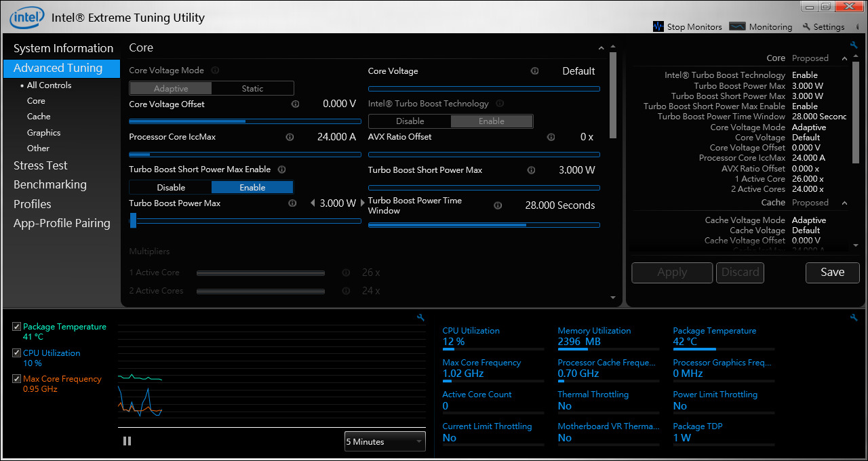
Task: Disable Turbo Boost Short Power Max
Action: [x=171, y=188]
